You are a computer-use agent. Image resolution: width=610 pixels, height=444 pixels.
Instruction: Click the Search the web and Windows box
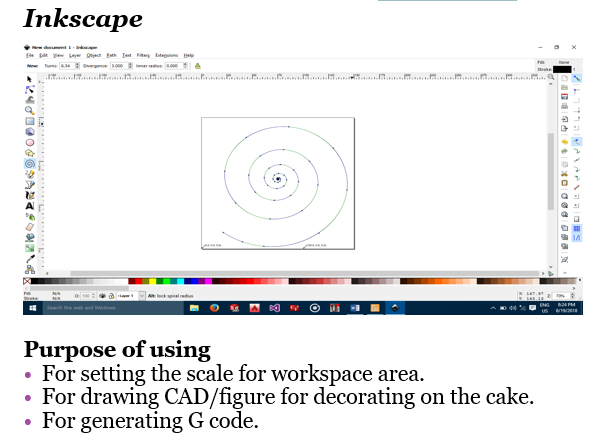(113, 308)
